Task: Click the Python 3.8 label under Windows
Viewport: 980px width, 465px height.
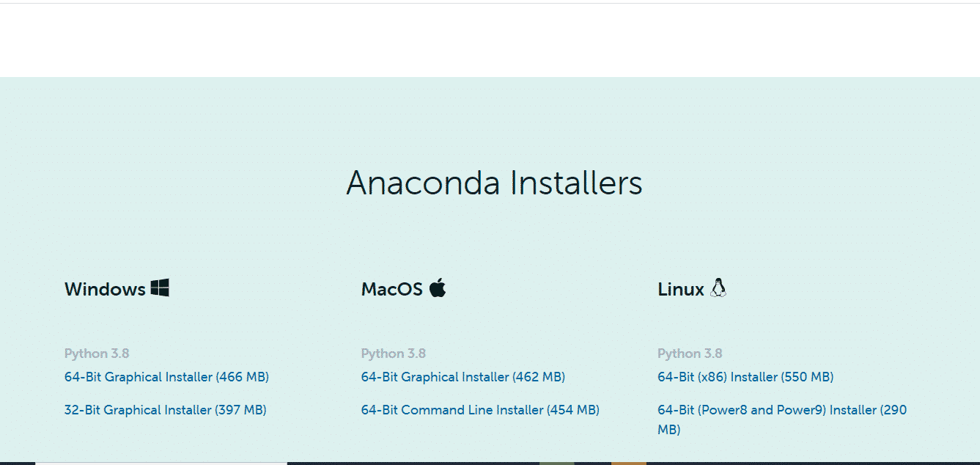Action: pyautogui.click(x=97, y=353)
